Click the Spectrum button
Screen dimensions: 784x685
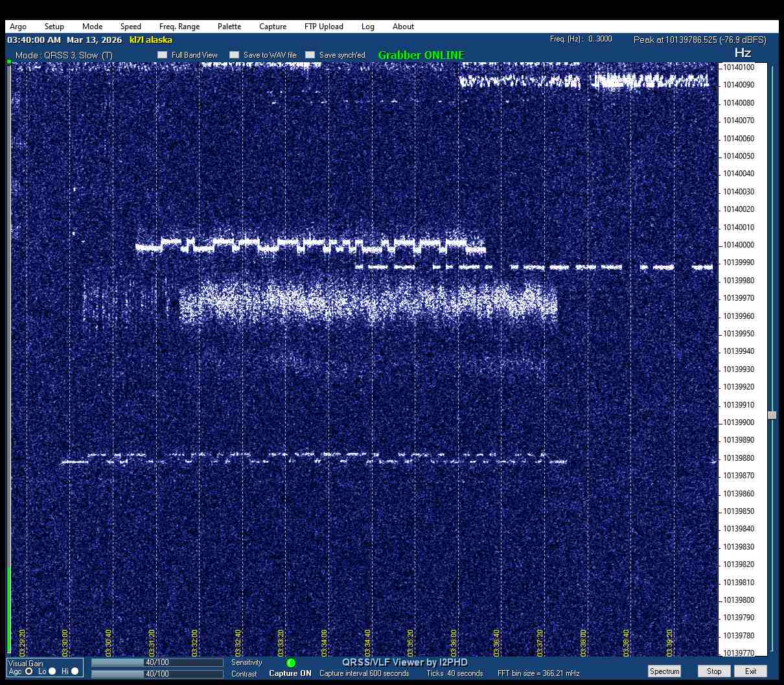pyautogui.click(x=664, y=671)
